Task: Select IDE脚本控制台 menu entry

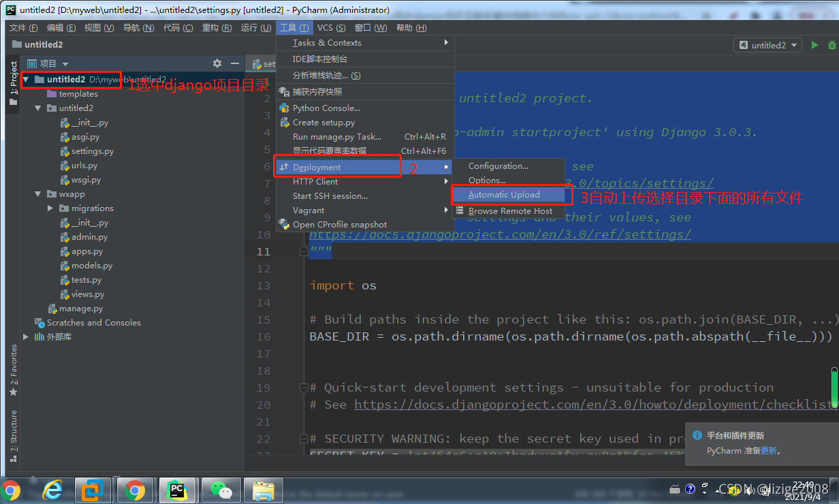Action: coord(364,59)
